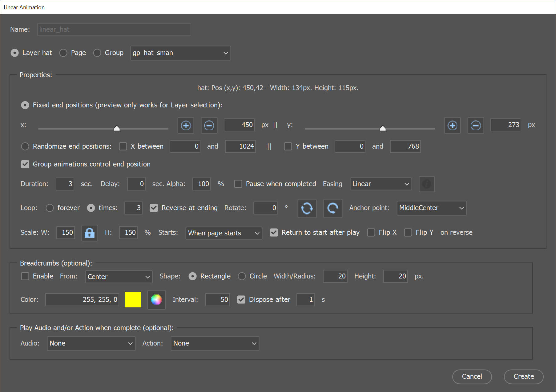Uncheck Group animations control end position
This screenshot has width=556, height=392.
tap(25, 164)
